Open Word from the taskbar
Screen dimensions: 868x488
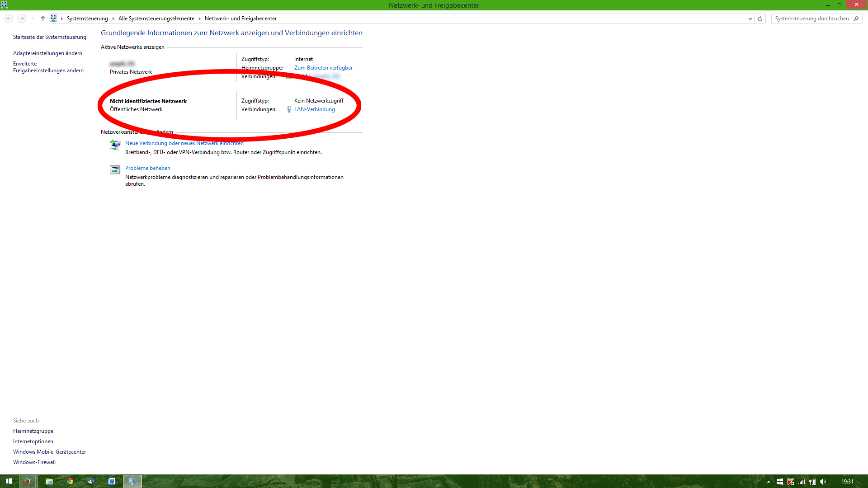[112, 481]
